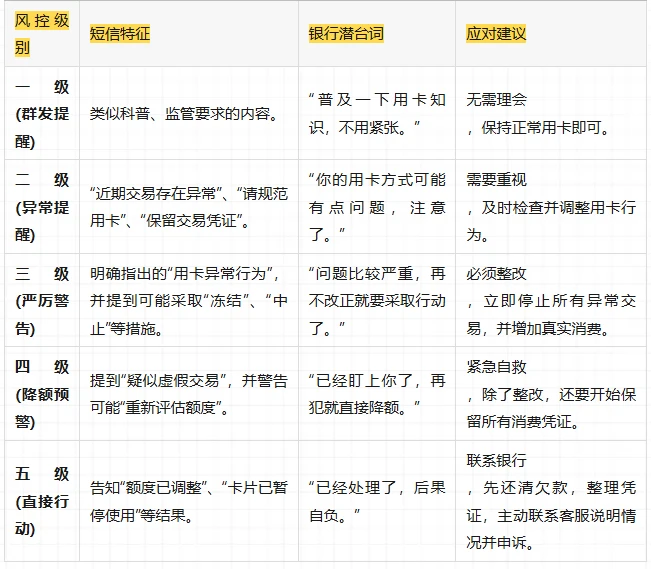
Task: Click the cell starting '普及一下用卡知识'
Action: (377, 113)
